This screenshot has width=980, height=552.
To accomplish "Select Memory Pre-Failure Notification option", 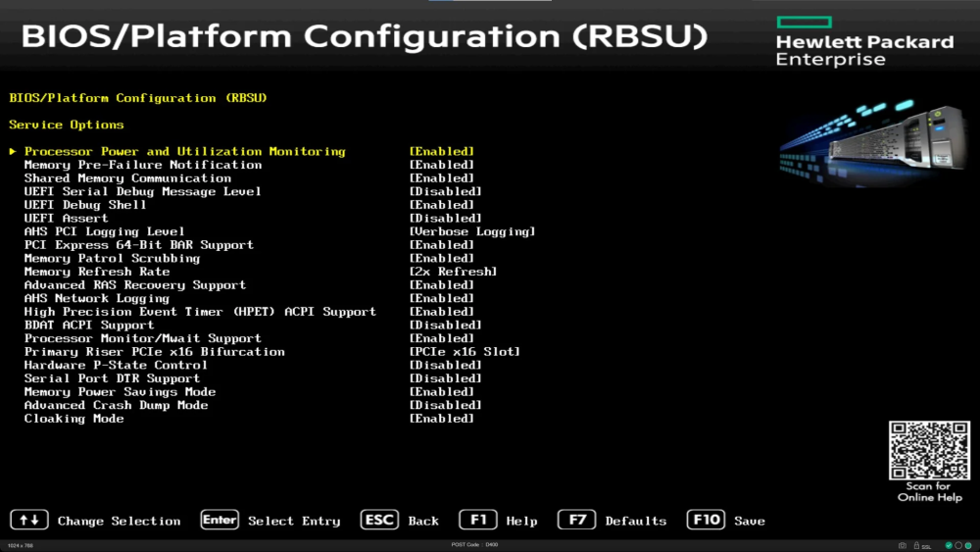I will [143, 165].
